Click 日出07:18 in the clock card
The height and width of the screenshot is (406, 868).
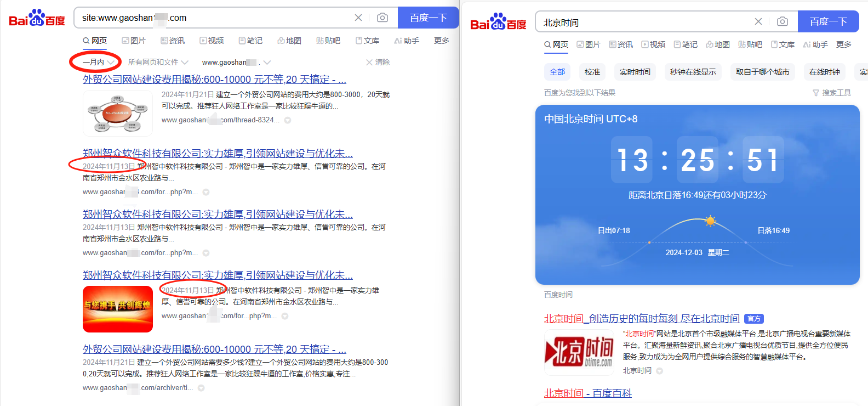[x=614, y=230]
